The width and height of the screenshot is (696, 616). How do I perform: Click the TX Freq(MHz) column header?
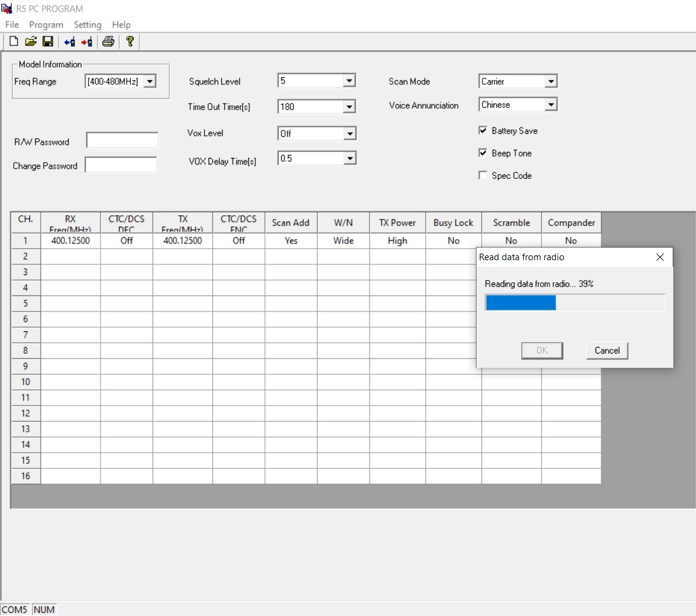coord(182,222)
